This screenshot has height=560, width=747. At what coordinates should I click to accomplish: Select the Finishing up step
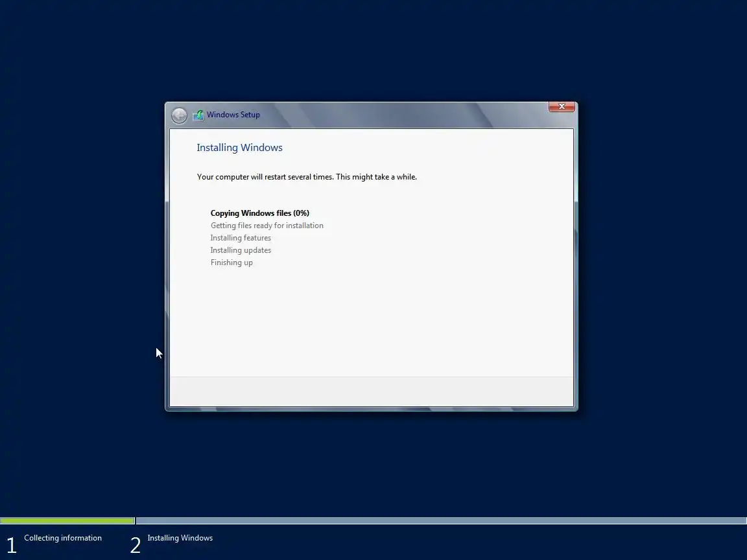231,262
